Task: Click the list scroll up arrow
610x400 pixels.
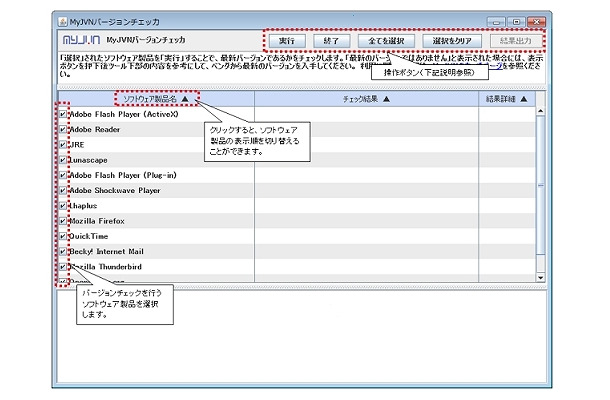Action: click(x=540, y=111)
